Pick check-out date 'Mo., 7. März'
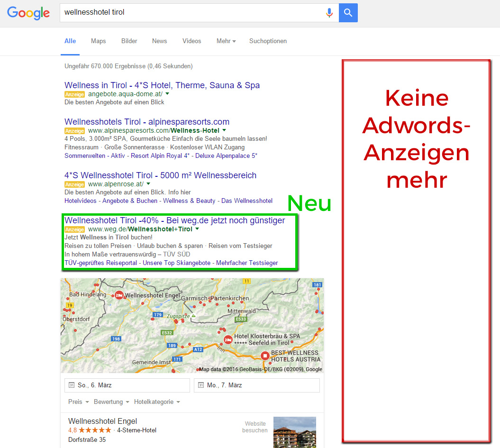The height and width of the screenshot is (448, 500). point(257,385)
